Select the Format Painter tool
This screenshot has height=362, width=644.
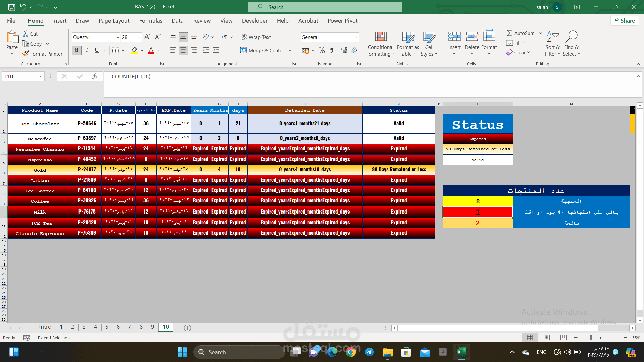pos(43,54)
